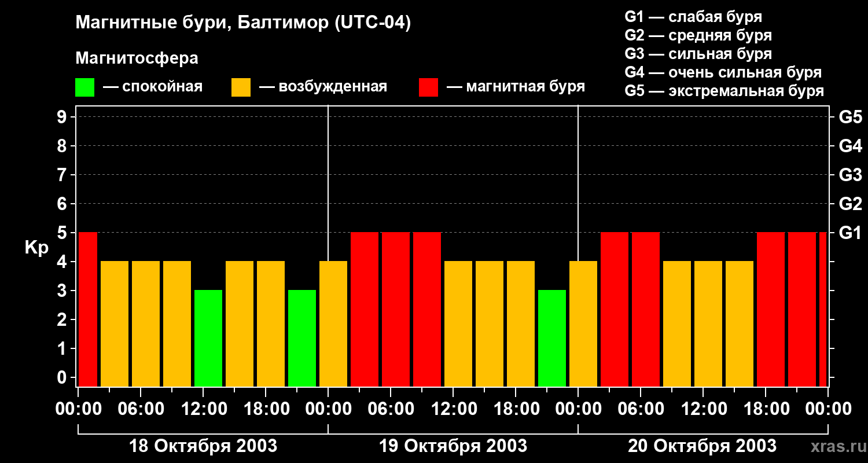The image size is (868, 463).
Task: Click the orange 'возбужденная' legend swatch
Action: point(241,87)
